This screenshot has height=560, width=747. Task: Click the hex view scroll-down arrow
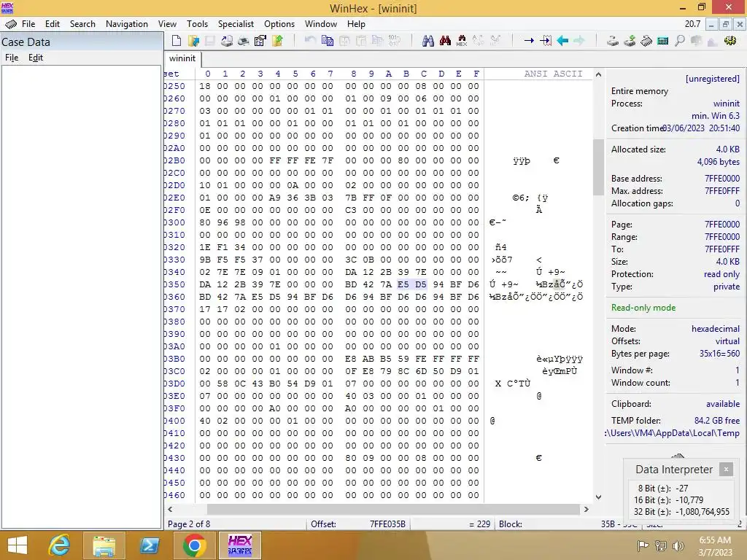coord(598,497)
